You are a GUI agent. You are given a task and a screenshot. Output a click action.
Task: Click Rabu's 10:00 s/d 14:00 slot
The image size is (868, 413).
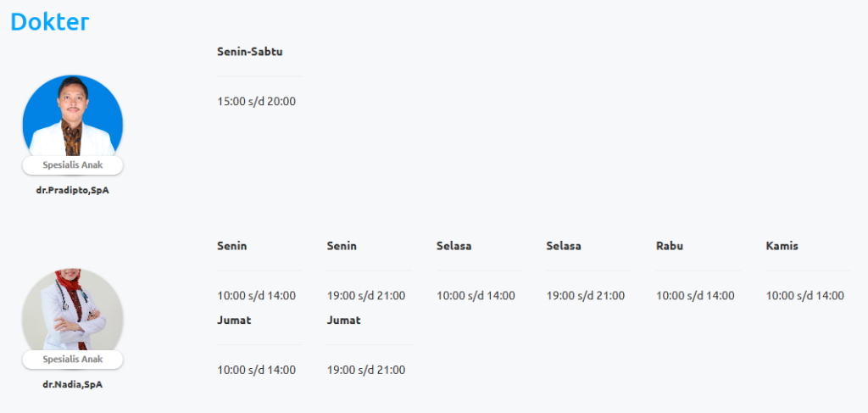(695, 296)
